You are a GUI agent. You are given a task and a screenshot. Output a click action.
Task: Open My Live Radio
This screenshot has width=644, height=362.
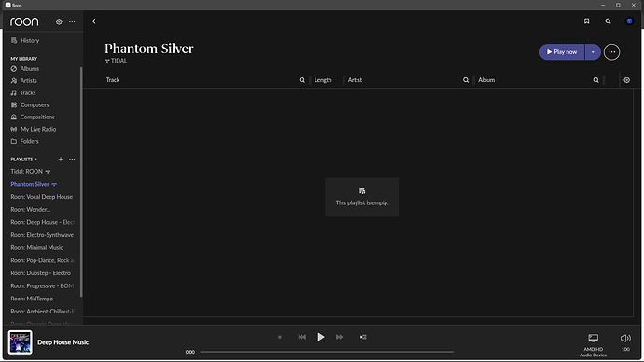[x=34, y=129]
